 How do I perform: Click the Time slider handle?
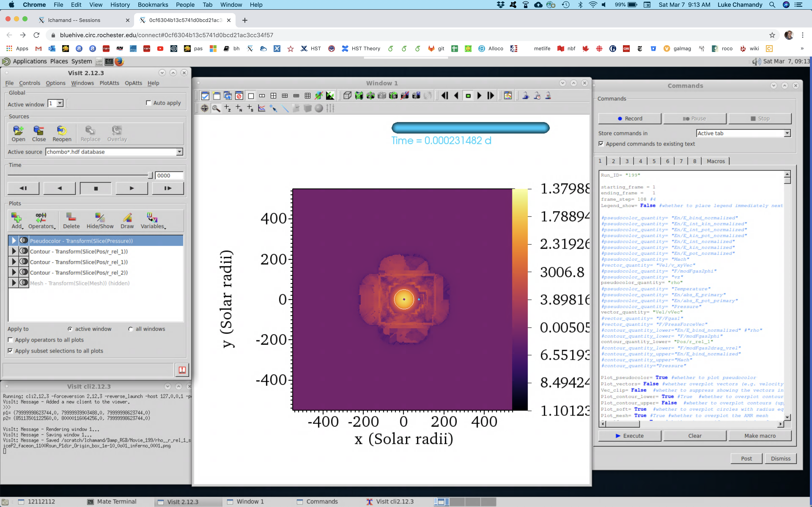(150, 175)
